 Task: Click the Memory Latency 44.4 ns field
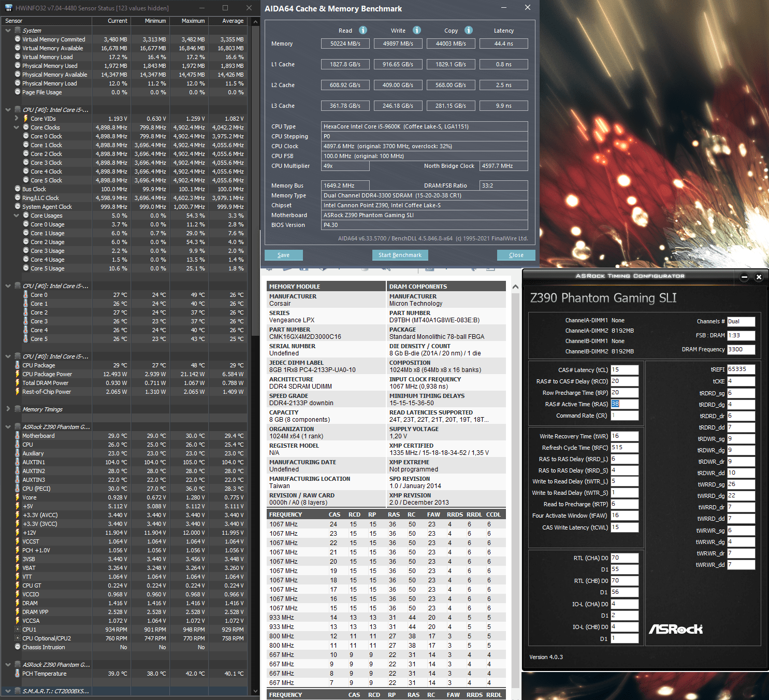[504, 44]
